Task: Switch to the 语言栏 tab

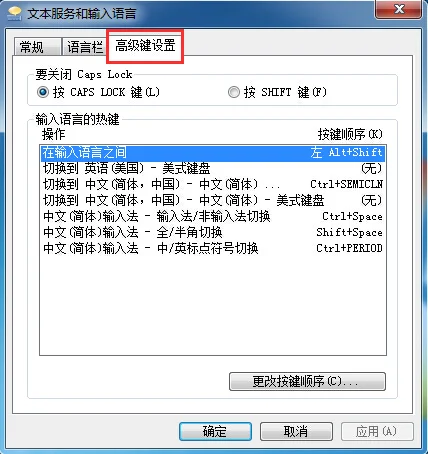Action: pyautogui.click(x=85, y=47)
